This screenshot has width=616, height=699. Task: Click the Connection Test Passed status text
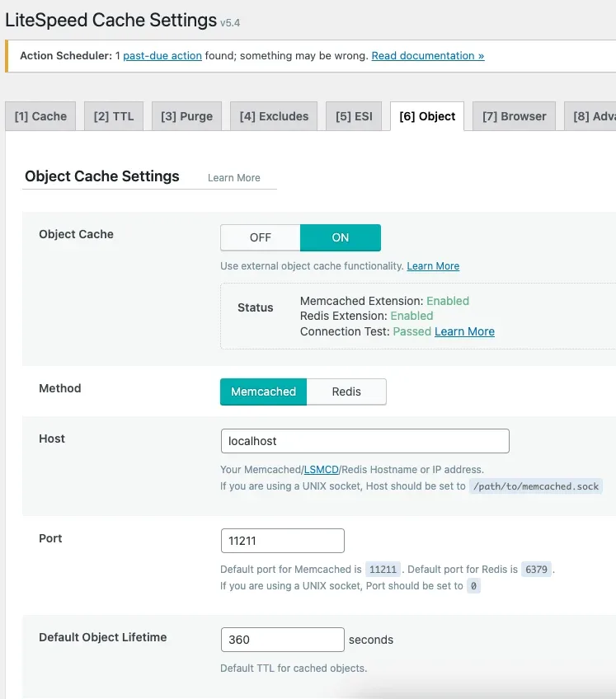click(x=366, y=331)
